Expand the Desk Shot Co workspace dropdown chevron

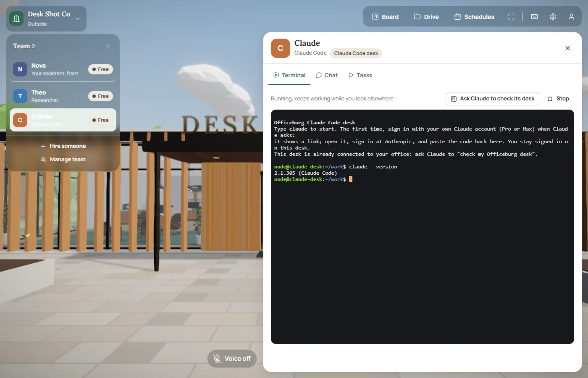(x=77, y=18)
